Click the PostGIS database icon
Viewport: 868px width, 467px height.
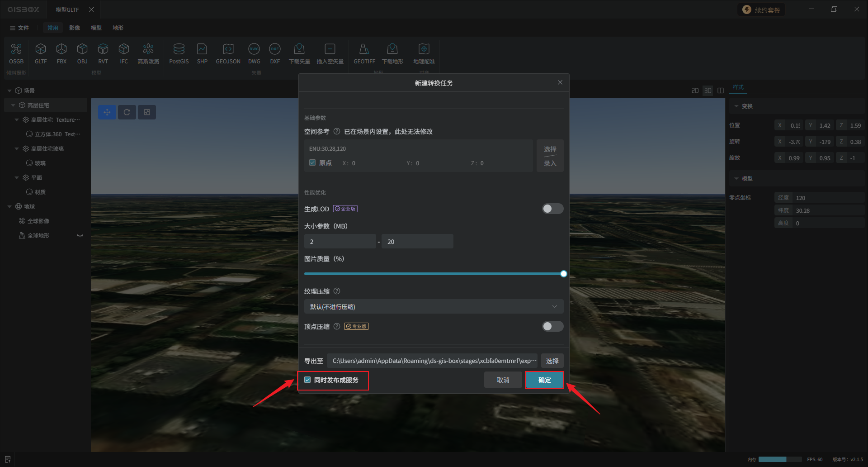click(x=179, y=49)
